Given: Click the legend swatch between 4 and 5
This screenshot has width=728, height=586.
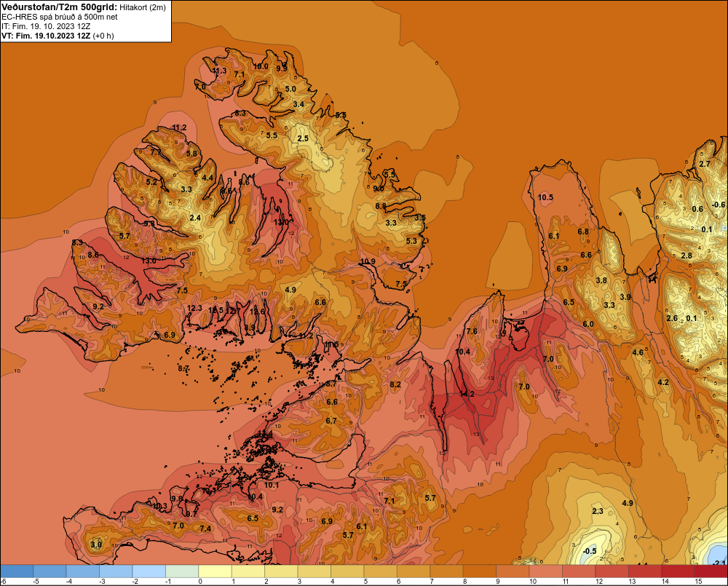Looking at the screenshot, I should click(x=347, y=571).
